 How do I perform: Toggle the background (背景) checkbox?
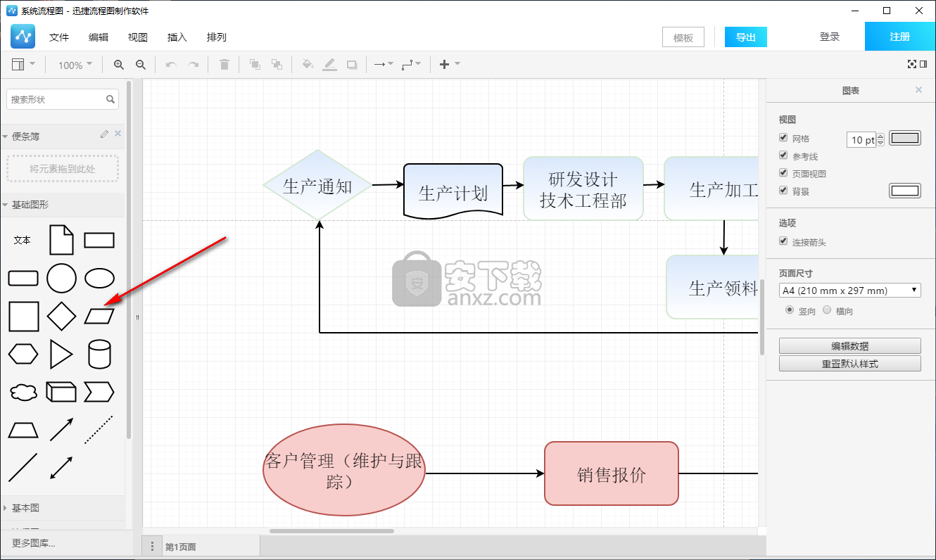click(783, 190)
